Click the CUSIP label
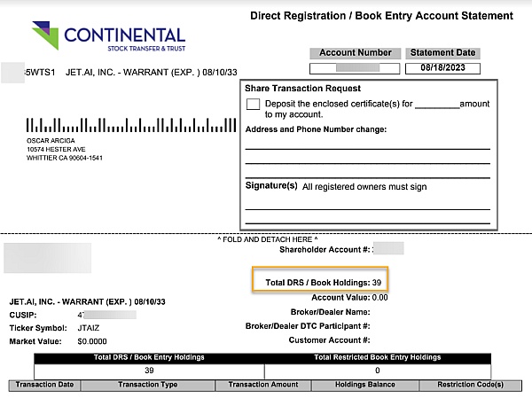Viewport: 532px width, 398px height. pyautogui.click(x=23, y=316)
